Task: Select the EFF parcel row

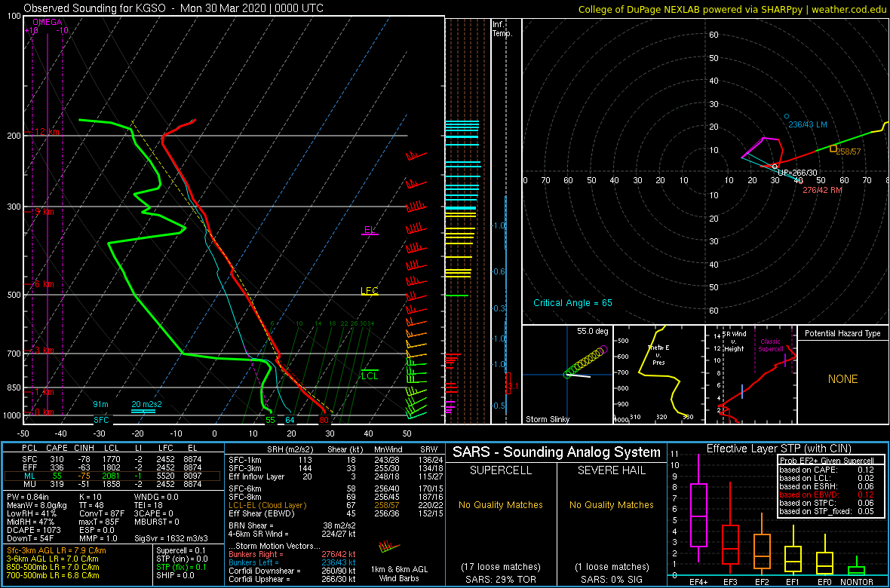Action: [x=112, y=467]
